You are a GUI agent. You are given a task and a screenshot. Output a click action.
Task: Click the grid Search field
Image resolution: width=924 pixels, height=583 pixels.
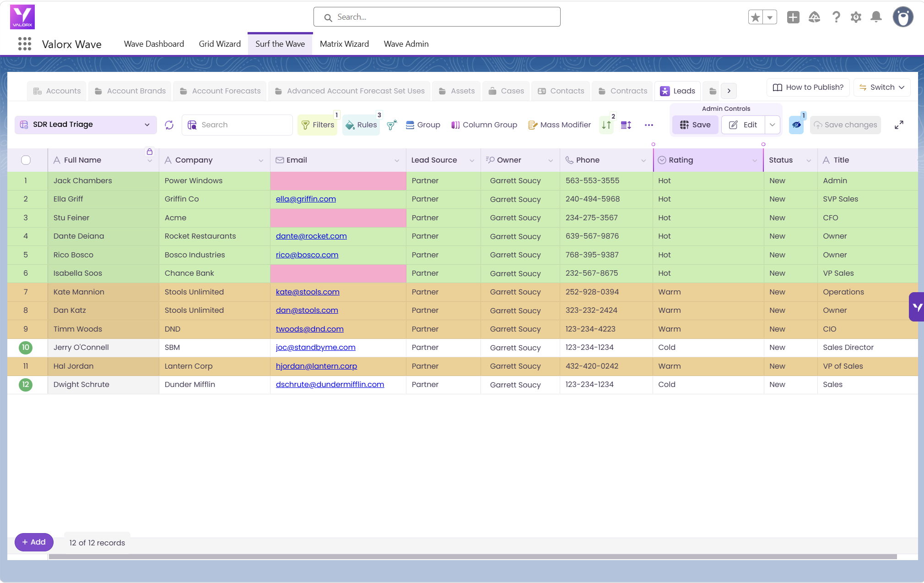click(237, 125)
